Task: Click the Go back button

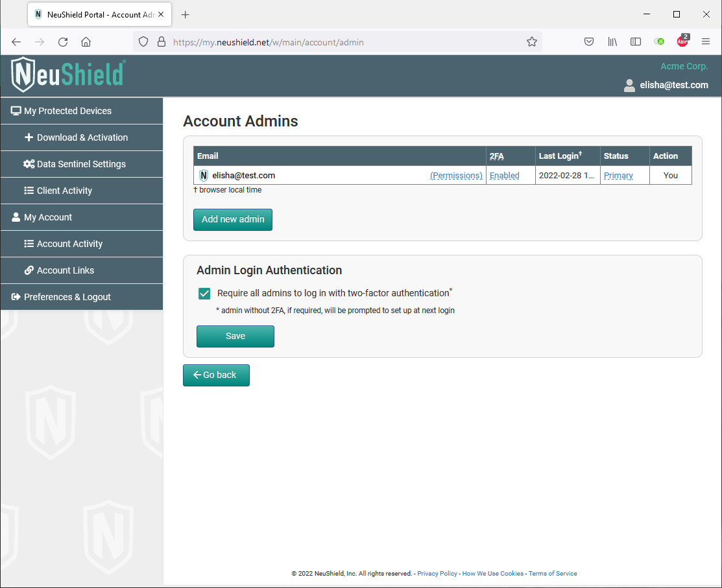Action: [217, 375]
